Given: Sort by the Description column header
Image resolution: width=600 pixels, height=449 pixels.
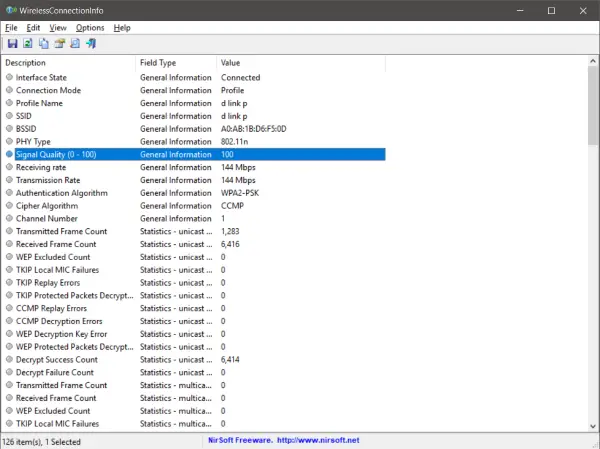Looking at the screenshot, I should pyautogui.click(x=68, y=63).
